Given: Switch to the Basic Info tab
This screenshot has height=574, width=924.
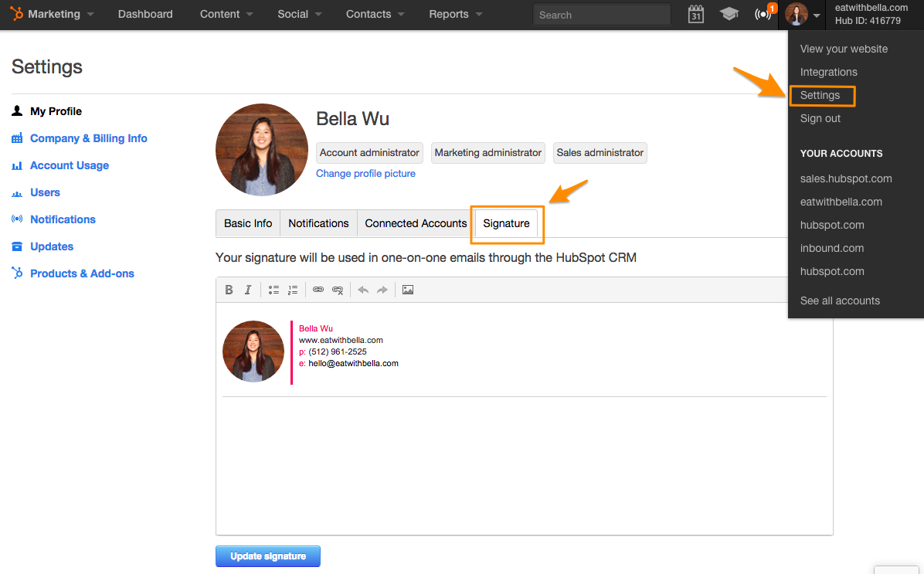Looking at the screenshot, I should point(248,223).
